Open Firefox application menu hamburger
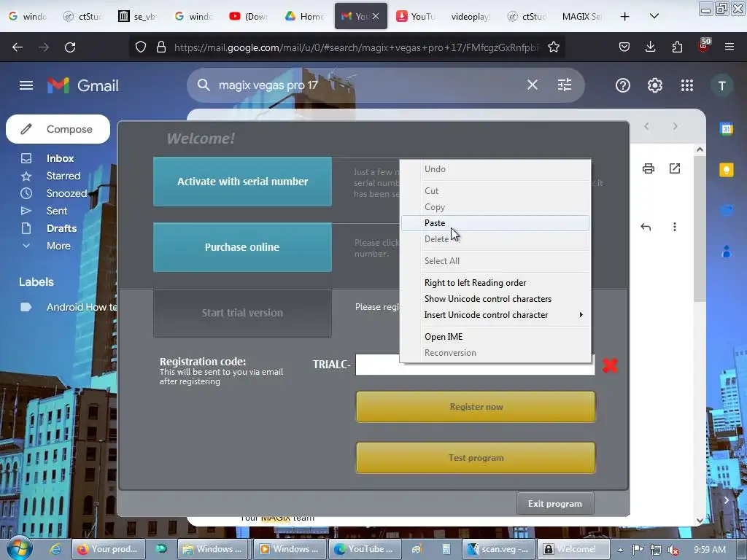The image size is (747, 560). point(729,47)
